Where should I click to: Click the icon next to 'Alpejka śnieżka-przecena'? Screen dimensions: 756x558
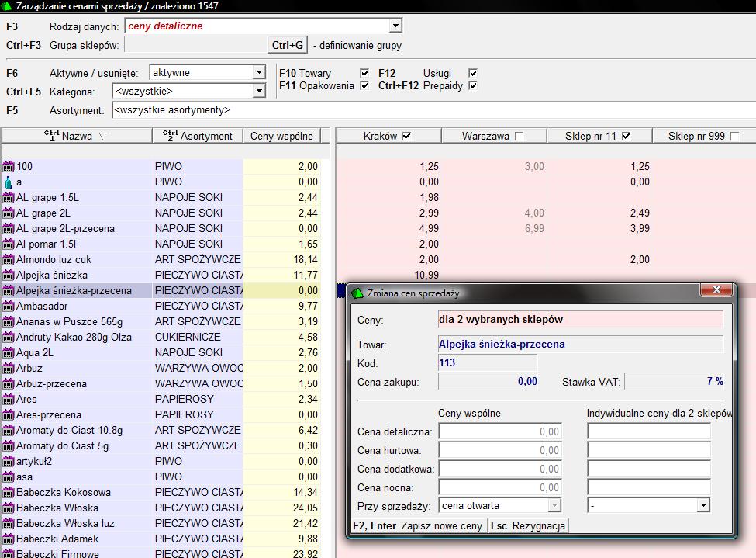pos(9,290)
